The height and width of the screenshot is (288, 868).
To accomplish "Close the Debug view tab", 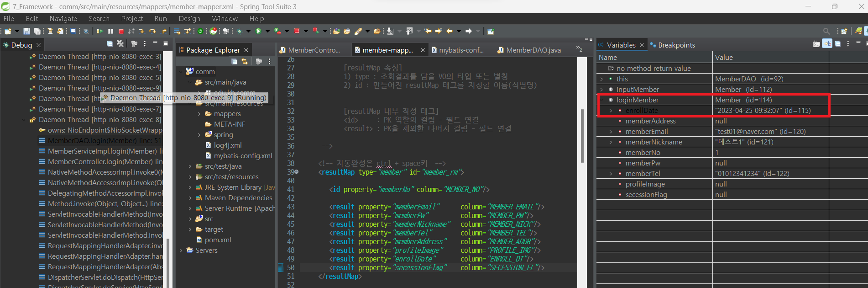I will (39, 45).
